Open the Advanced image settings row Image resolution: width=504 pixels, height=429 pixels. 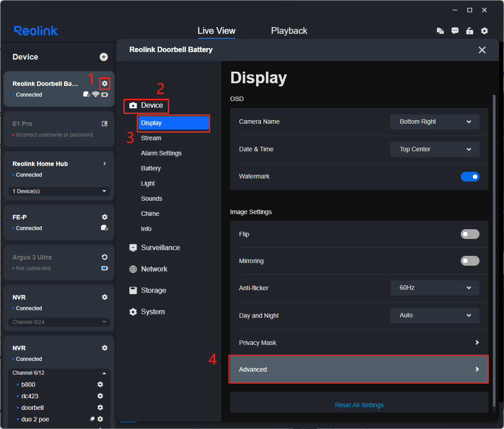(359, 369)
